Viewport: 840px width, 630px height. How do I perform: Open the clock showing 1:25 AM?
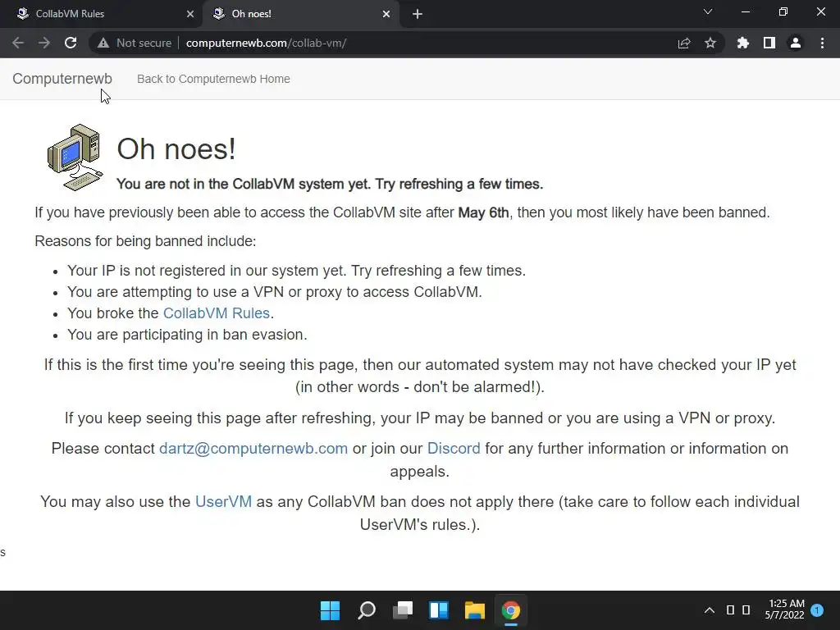click(x=784, y=609)
